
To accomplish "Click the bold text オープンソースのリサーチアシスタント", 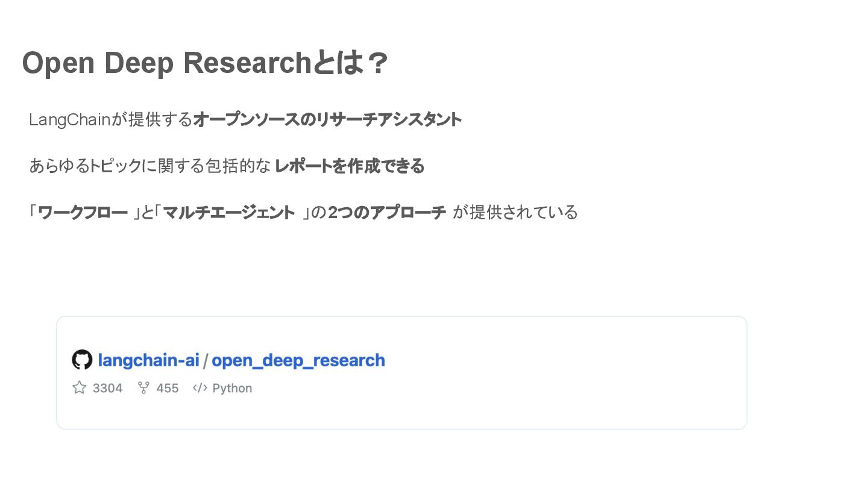I will pyautogui.click(x=327, y=119).
